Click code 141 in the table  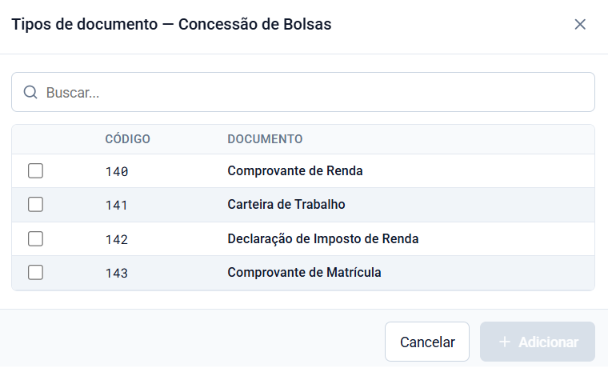coord(117,205)
